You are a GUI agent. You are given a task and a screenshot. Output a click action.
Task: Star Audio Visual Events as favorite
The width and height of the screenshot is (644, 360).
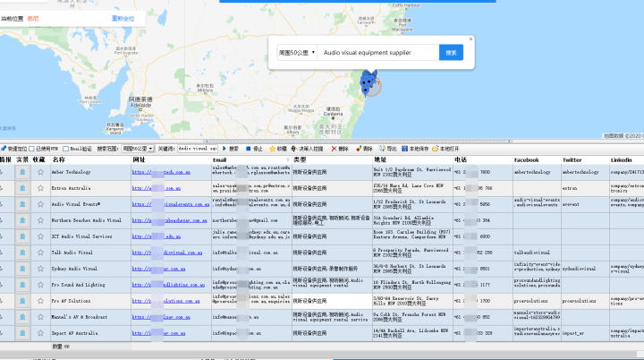click(x=40, y=204)
